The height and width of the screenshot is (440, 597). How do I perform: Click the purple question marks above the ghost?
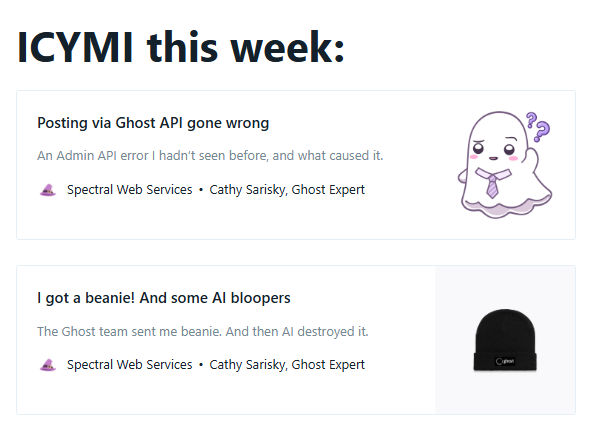tap(538, 126)
